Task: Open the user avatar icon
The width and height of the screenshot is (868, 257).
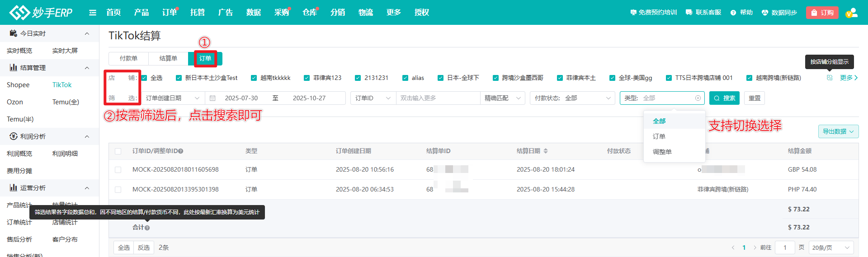Action: click(x=851, y=13)
